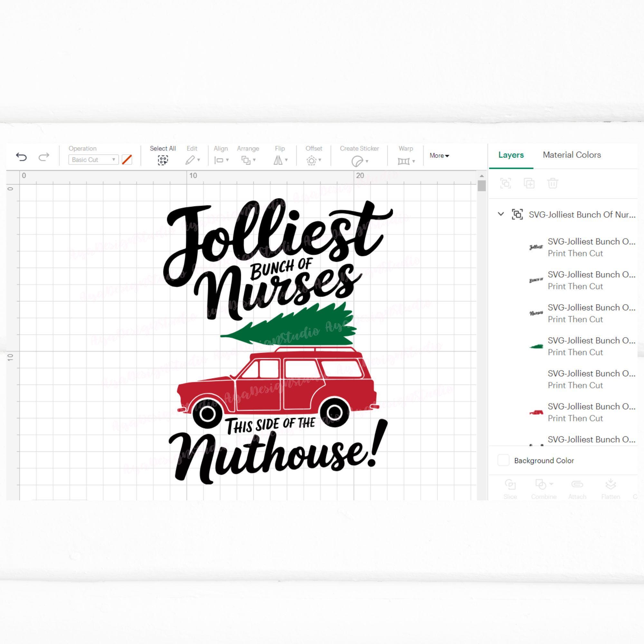Click the Combine button

pyautogui.click(x=543, y=489)
